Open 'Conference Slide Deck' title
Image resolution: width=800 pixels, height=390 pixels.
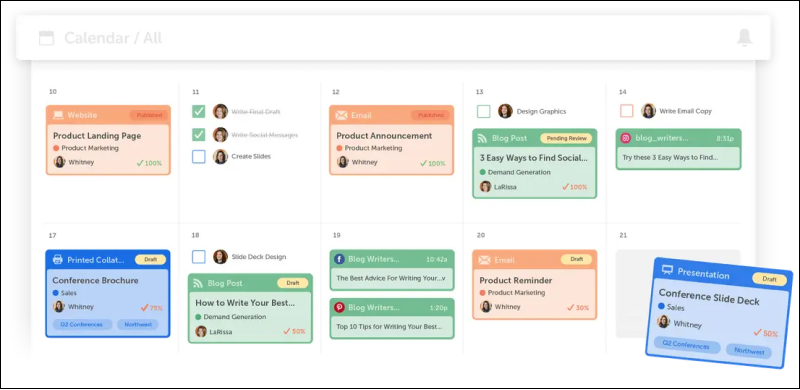pos(709,297)
